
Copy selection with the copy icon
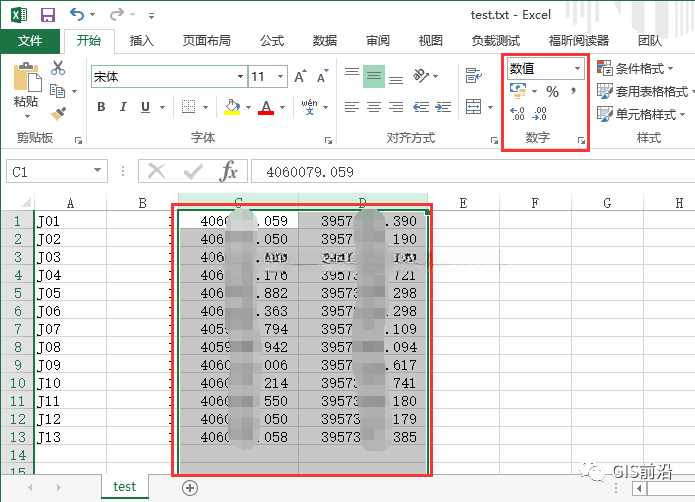(58, 91)
